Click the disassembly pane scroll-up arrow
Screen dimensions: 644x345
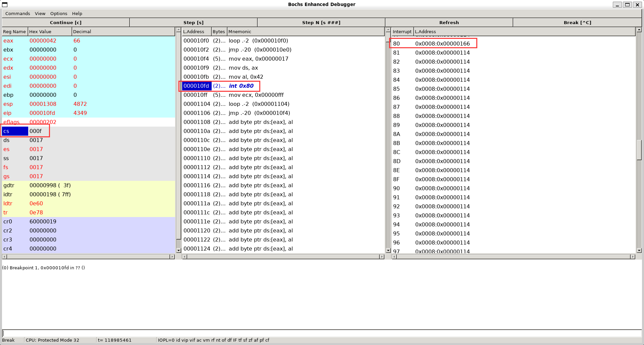[x=388, y=30]
